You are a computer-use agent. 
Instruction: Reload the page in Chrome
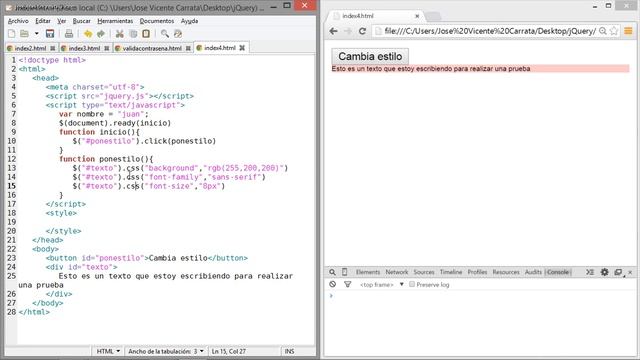(x=362, y=31)
